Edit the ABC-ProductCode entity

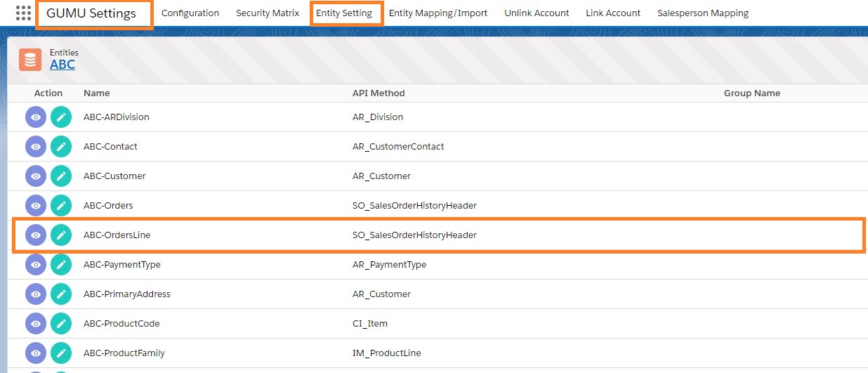point(61,324)
